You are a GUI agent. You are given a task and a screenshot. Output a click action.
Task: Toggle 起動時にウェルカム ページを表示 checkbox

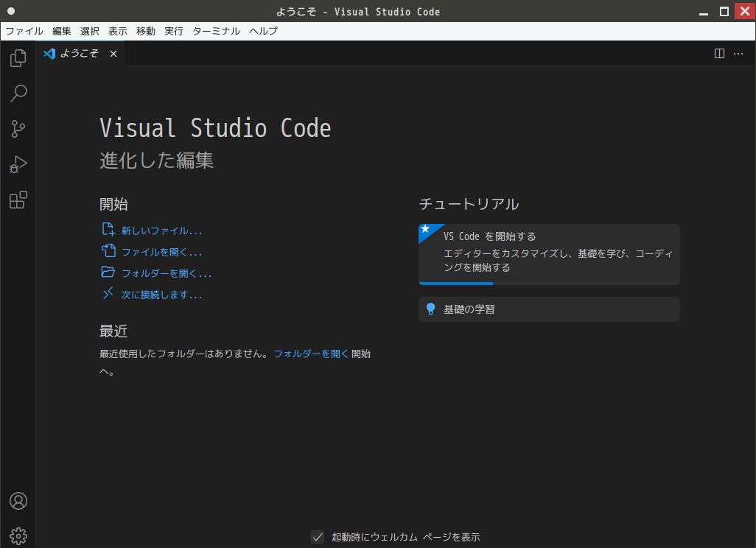tap(318, 536)
